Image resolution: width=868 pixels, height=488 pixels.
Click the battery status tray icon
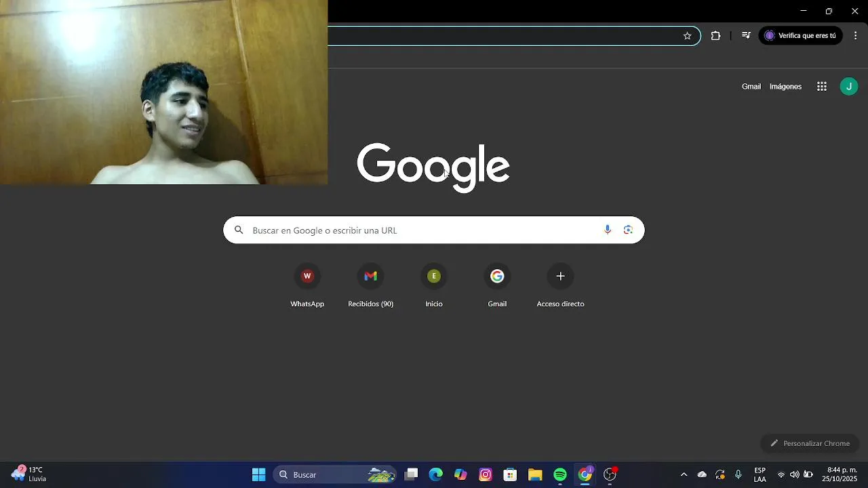click(x=808, y=474)
